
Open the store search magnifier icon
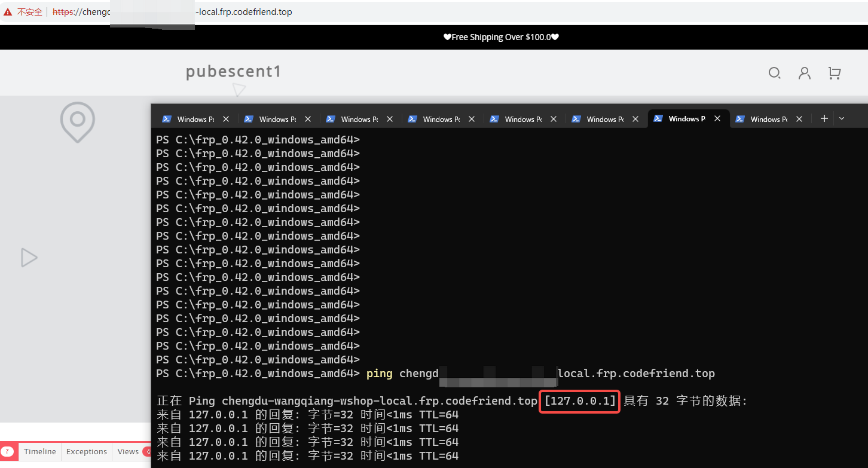click(774, 73)
